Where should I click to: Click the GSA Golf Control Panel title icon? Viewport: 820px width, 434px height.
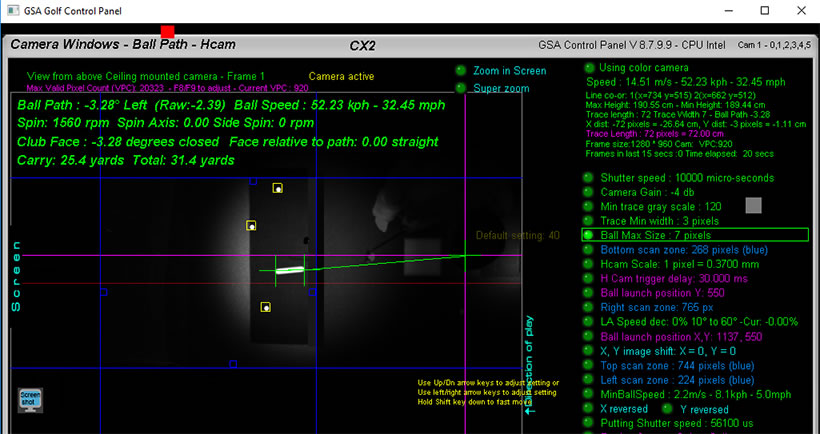[x=13, y=10]
